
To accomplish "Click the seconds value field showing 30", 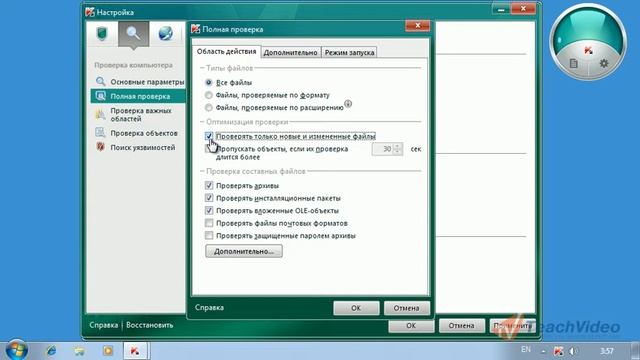I will pos(382,149).
